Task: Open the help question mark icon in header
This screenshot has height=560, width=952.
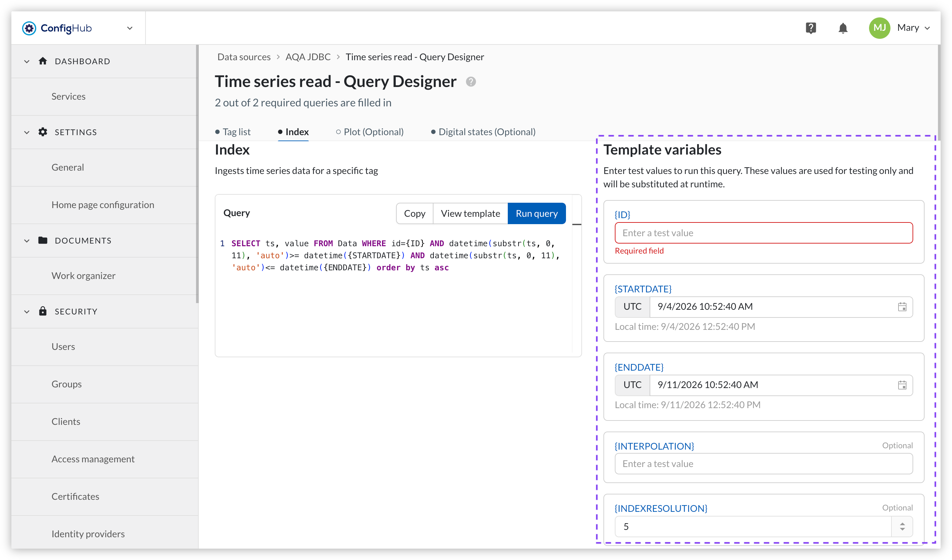Action: coord(811,28)
